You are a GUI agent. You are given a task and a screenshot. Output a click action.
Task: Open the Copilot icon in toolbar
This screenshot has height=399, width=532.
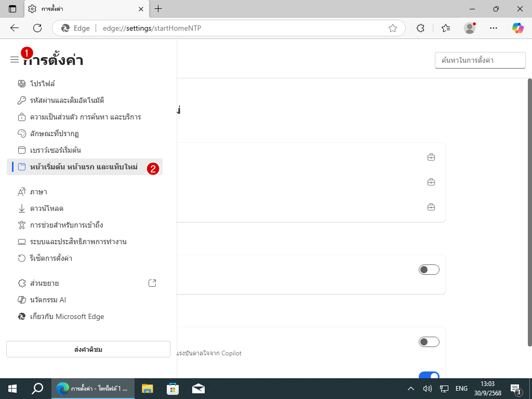pyautogui.click(x=517, y=28)
